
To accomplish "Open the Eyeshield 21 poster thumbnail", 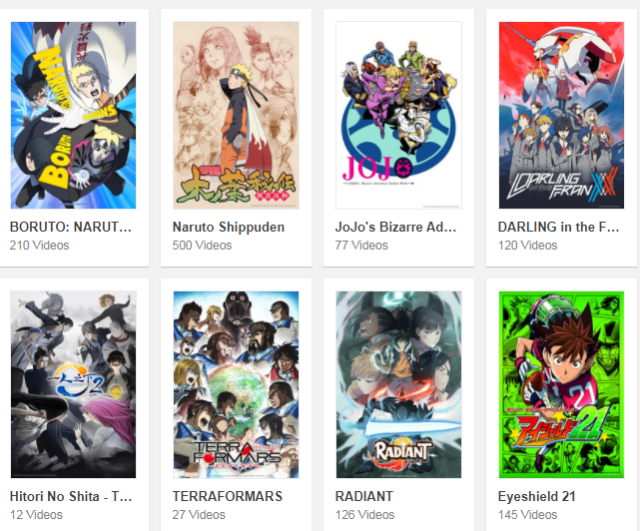I will (561, 384).
